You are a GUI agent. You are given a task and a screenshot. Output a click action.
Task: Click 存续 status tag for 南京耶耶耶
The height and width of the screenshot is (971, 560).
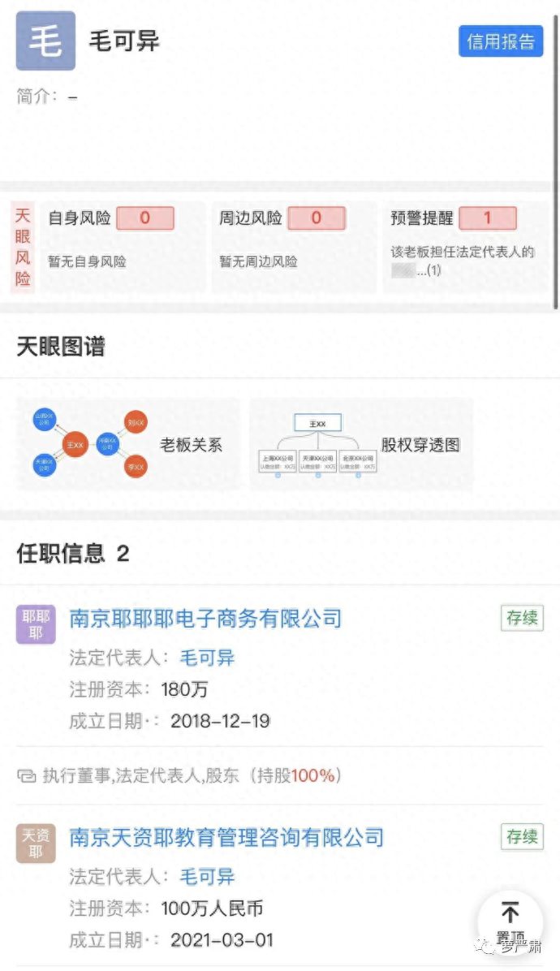click(x=521, y=618)
